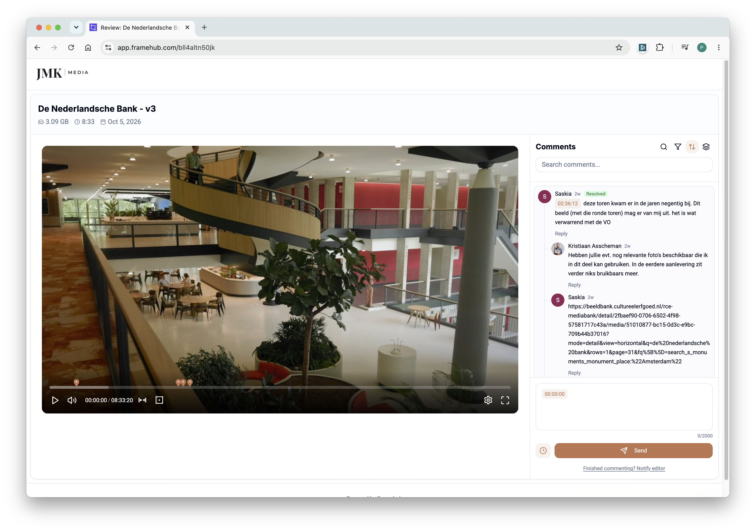The height and width of the screenshot is (532, 756).
Task: Bookmark this page with the star
Action: click(619, 47)
